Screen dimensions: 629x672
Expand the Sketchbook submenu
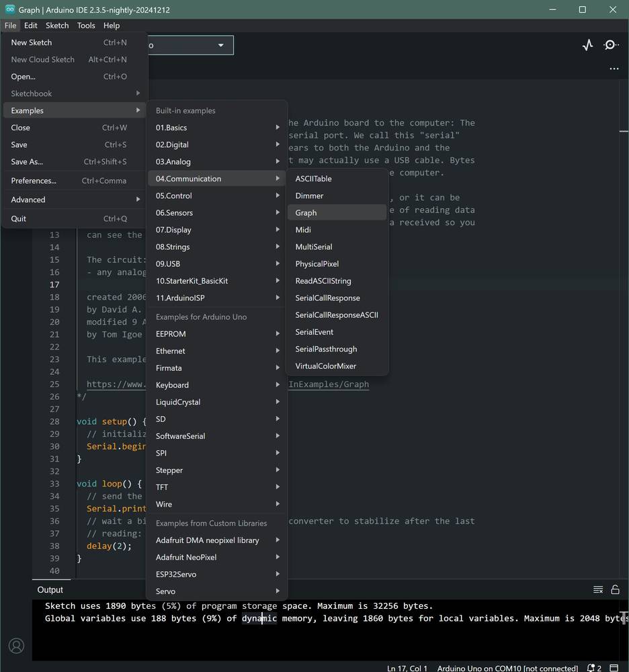[x=74, y=93]
